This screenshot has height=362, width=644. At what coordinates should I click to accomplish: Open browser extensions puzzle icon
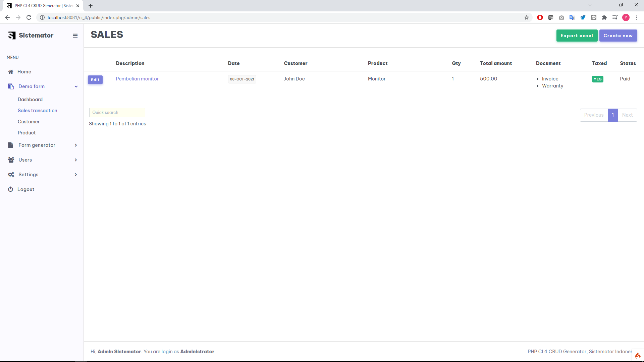(x=604, y=17)
